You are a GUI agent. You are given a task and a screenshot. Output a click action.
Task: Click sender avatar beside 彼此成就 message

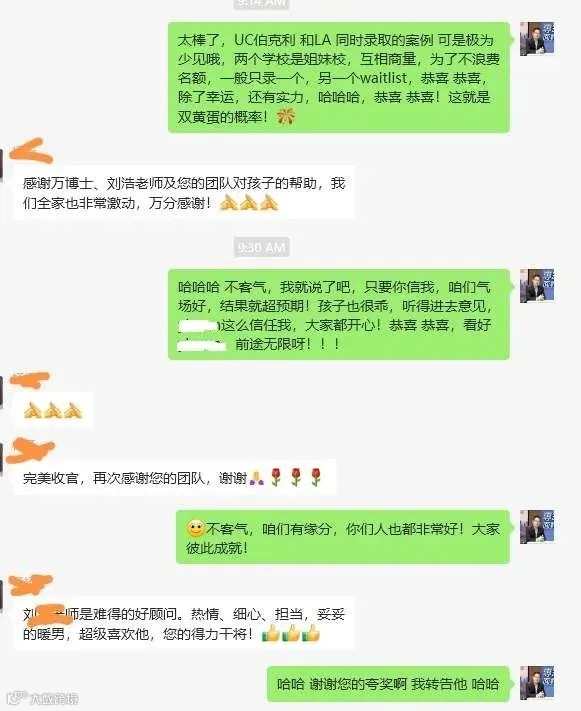pyautogui.click(x=537, y=526)
